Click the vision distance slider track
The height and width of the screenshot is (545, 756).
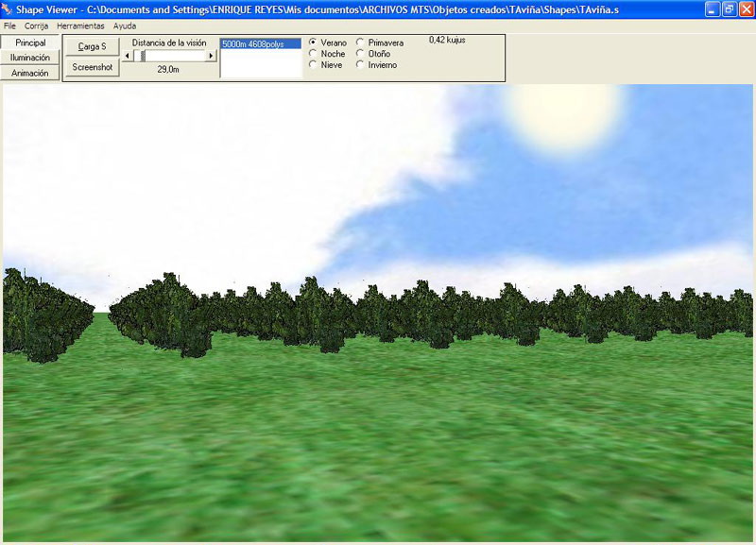pos(175,56)
